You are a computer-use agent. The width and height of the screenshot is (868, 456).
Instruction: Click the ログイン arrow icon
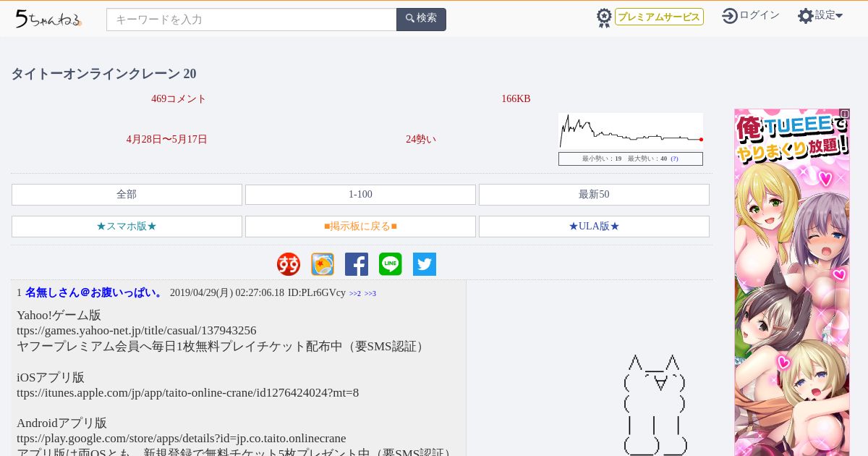[x=730, y=16]
